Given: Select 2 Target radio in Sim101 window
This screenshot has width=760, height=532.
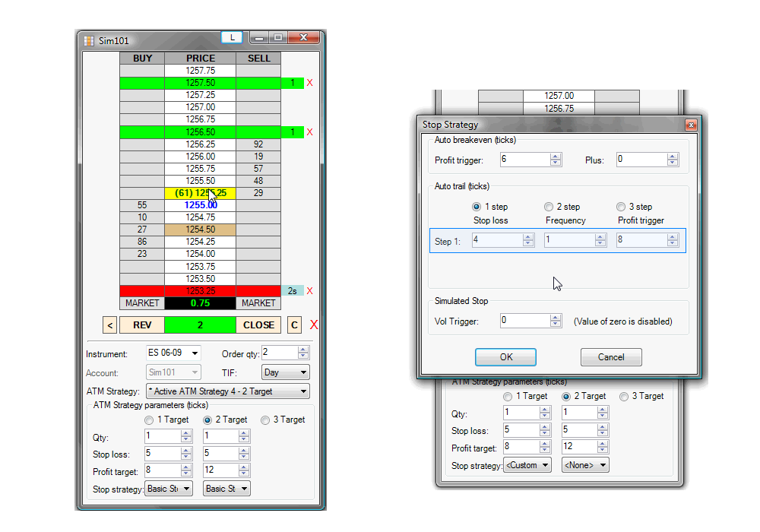Looking at the screenshot, I should (207, 420).
